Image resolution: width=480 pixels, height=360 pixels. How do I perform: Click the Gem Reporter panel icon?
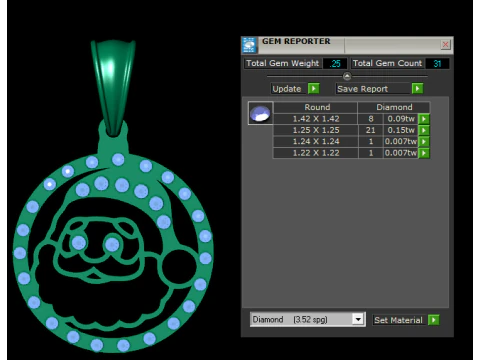[249, 45]
